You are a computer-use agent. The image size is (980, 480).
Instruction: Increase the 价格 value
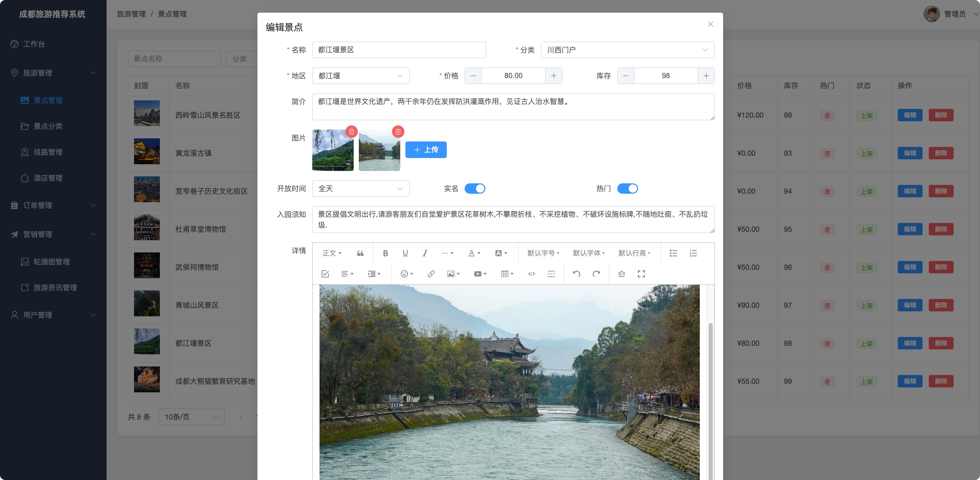tap(554, 76)
